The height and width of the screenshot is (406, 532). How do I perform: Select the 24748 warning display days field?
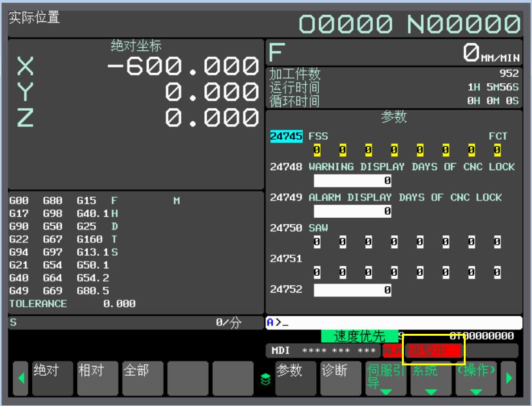353,181
